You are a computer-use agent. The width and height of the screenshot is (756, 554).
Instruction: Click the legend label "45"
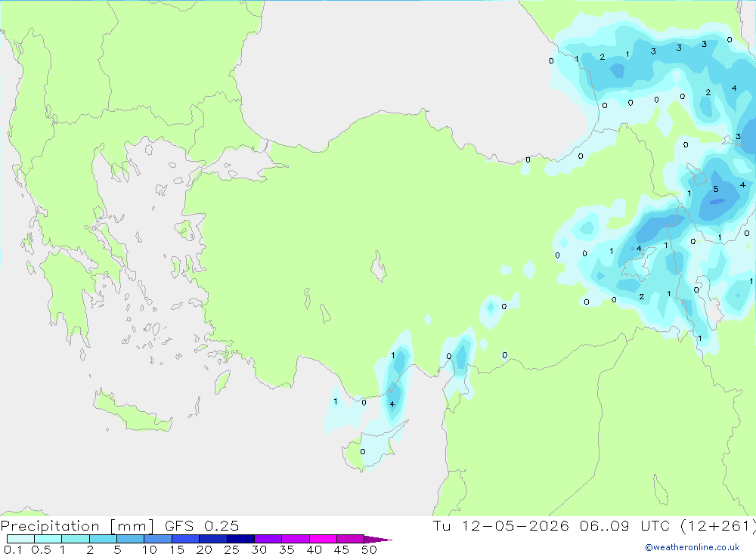click(x=342, y=549)
